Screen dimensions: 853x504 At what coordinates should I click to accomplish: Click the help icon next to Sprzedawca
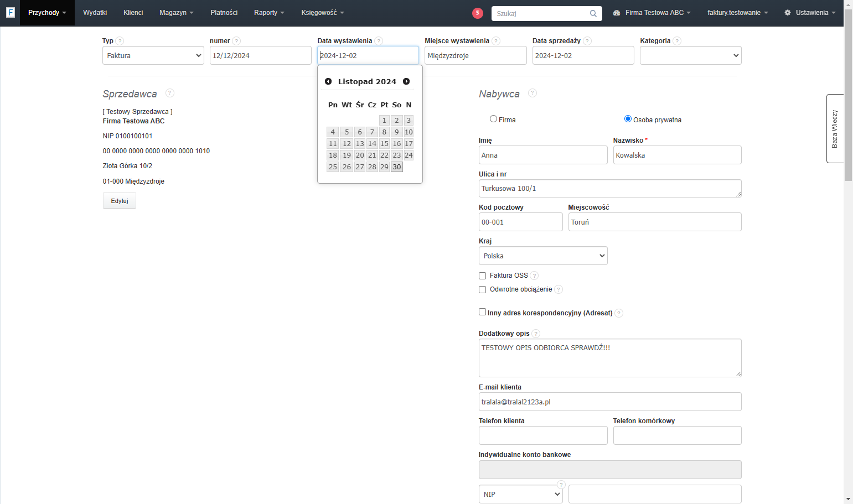(170, 93)
